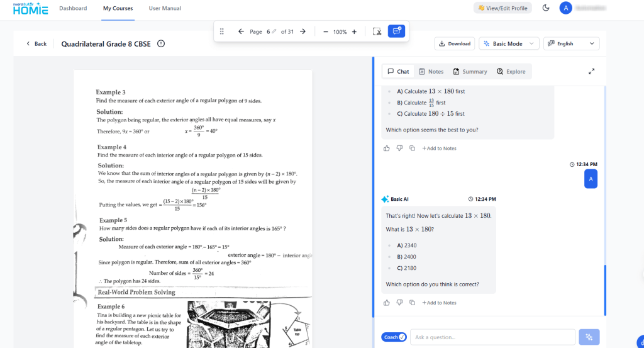Add first response to Notes

[439, 149]
